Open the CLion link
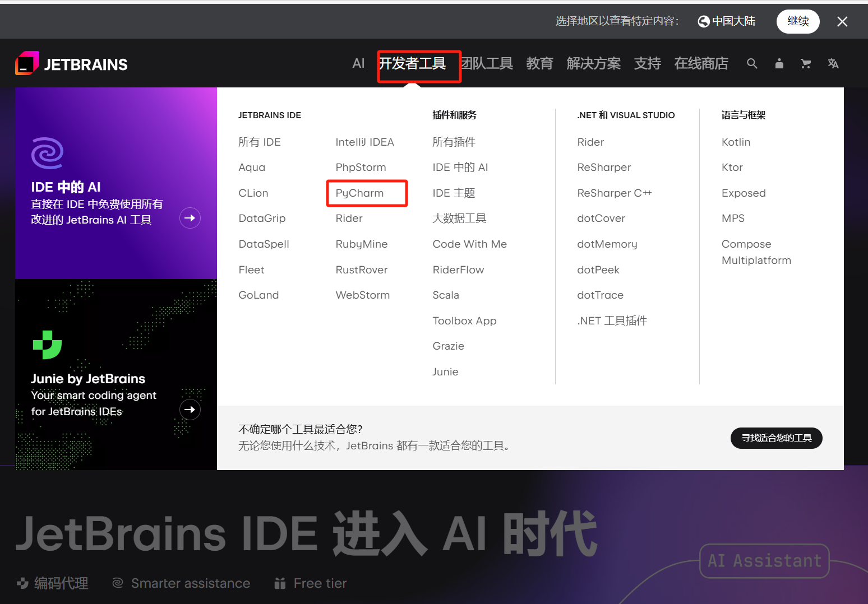Image resolution: width=868 pixels, height=604 pixels. (253, 193)
